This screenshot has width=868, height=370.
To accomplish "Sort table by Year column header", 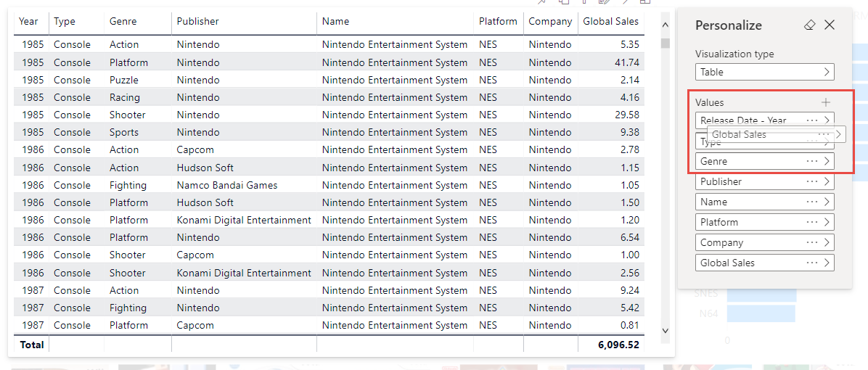I will pos(29,22).
